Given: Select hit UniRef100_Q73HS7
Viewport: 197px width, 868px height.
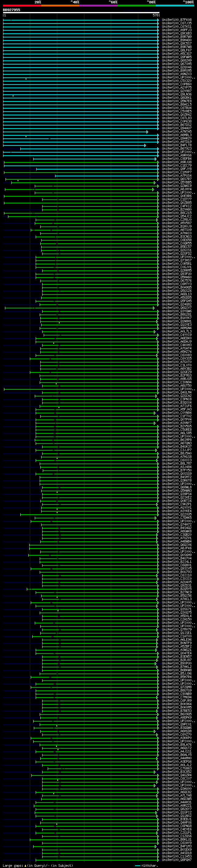Looking at the screenshot, I should (x=176, y=260).
